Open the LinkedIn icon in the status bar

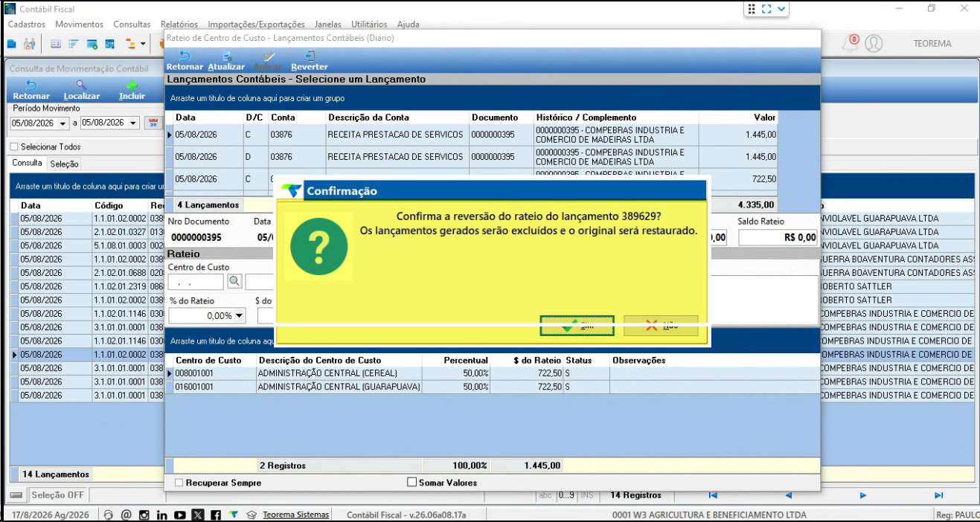(x=161, y=515)
